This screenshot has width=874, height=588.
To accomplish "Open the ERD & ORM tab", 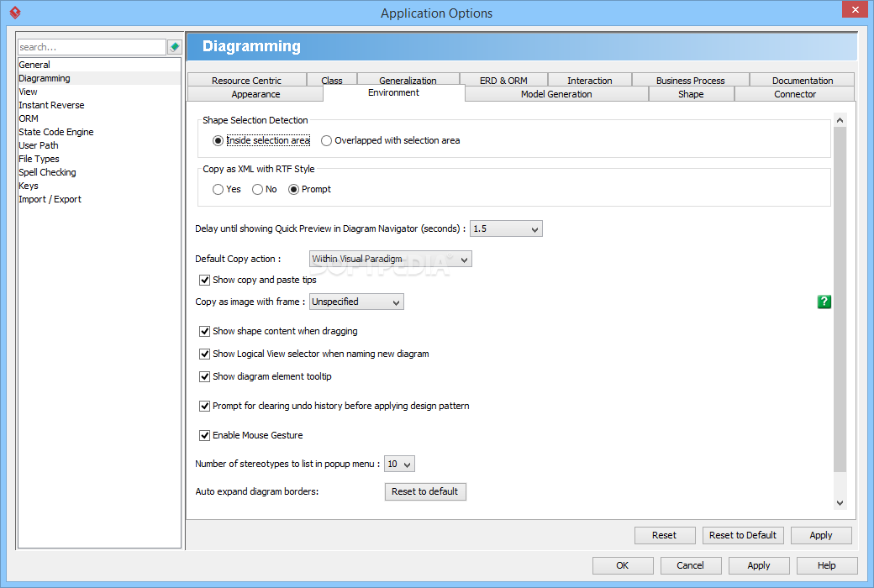I will (x=503, y=81).
